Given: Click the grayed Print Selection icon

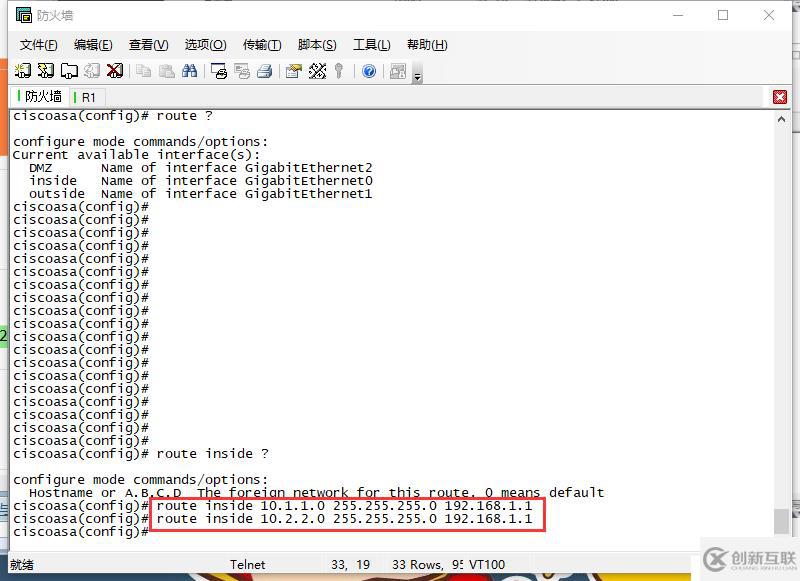Looking at the screenshot, I should tap(242, 71).
